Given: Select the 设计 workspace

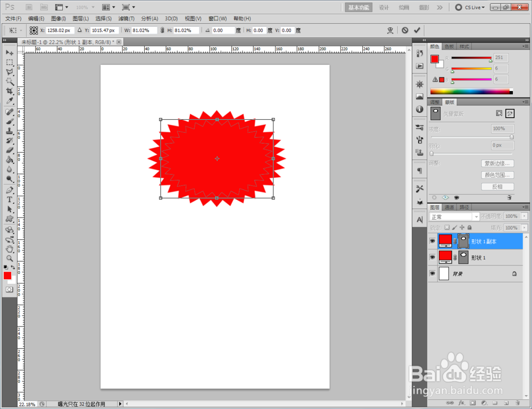Looking at the screenshot, I should [x=384, y=7].
